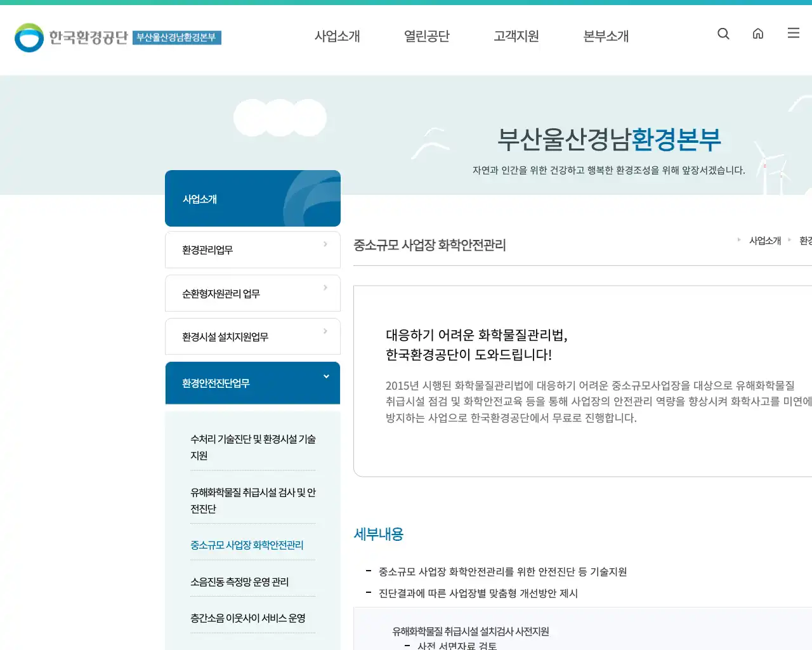The height and width of the screenshot is (650, 812).
Task: Click the 사업소개 sidebar header block
Action: click(x=252, y=198)
